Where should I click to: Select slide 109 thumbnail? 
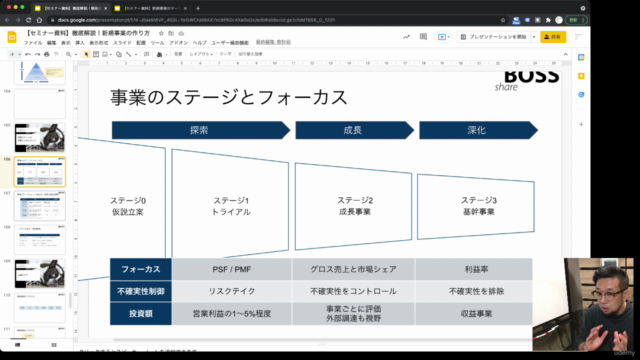(x=40, y=274)
